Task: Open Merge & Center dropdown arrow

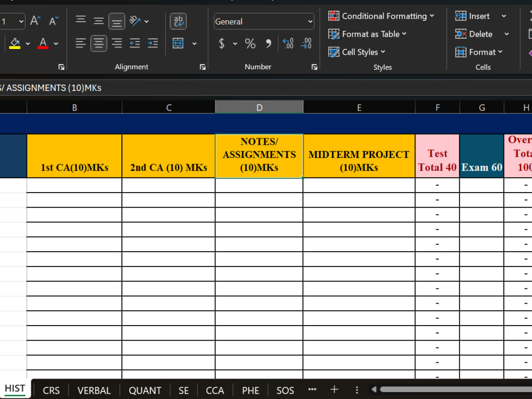Action: pos(194,44)
